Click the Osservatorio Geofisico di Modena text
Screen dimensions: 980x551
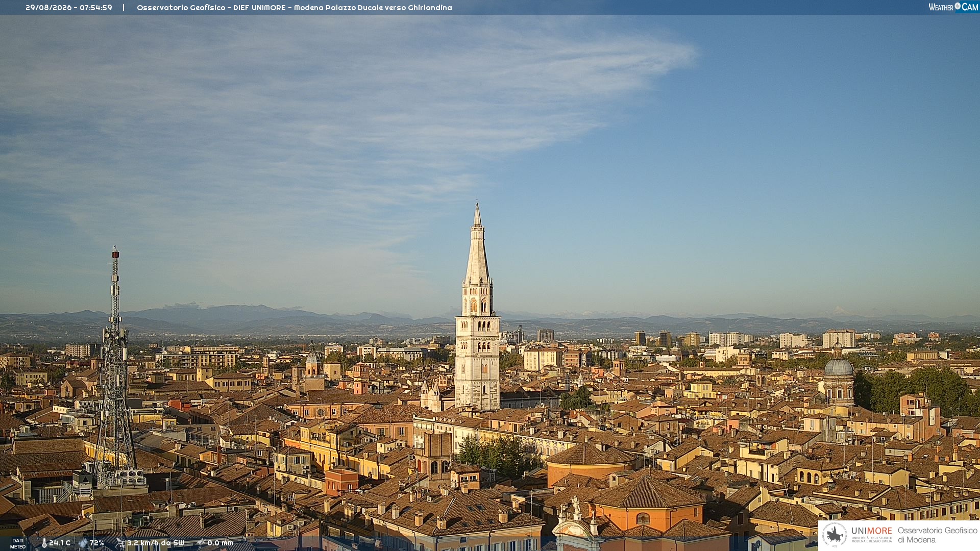pos(937,535)
